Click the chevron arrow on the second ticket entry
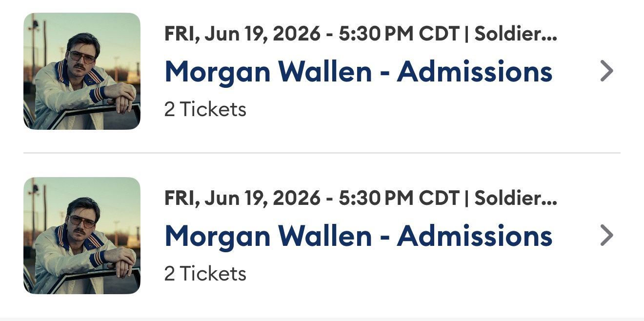This screenshot has height=321, width=644. [x=607, y=236]
